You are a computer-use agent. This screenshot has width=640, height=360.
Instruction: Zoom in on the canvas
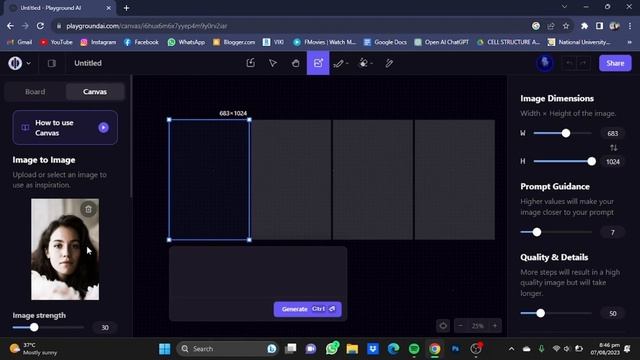click(x=495, y=326)
